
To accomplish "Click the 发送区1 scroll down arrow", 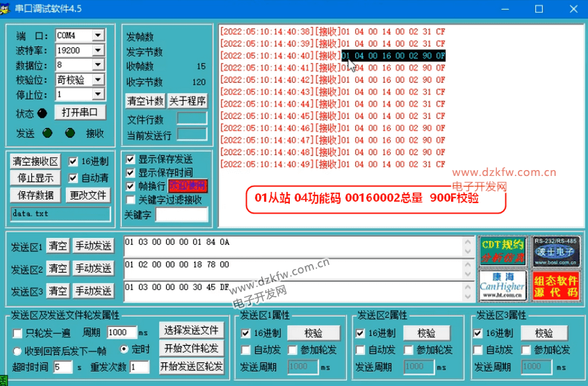I will (x=468, y=251).
